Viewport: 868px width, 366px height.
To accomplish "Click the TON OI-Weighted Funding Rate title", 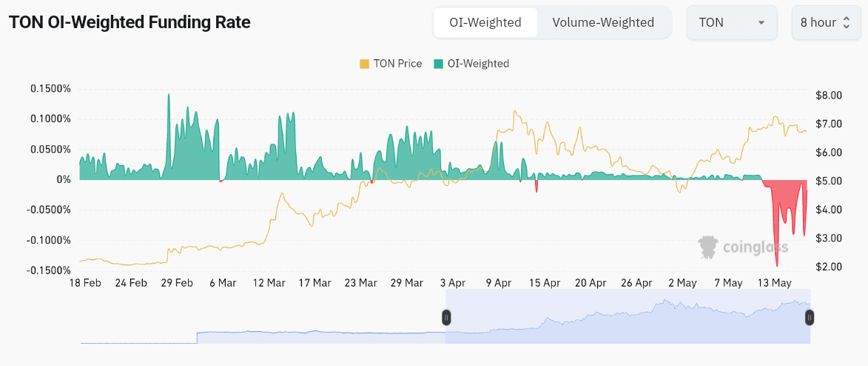I will 129,22.
